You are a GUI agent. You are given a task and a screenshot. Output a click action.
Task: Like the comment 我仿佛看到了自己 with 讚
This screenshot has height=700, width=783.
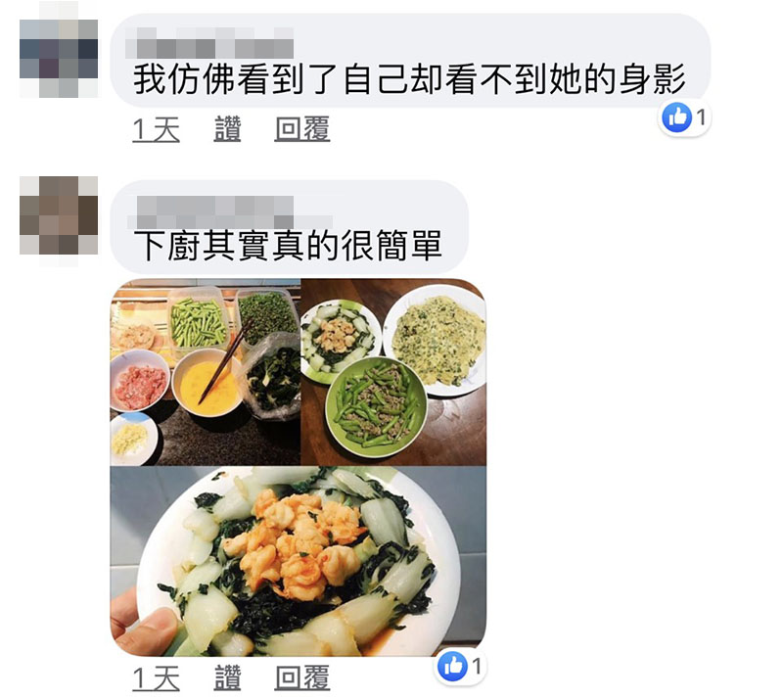click(227, 129)
